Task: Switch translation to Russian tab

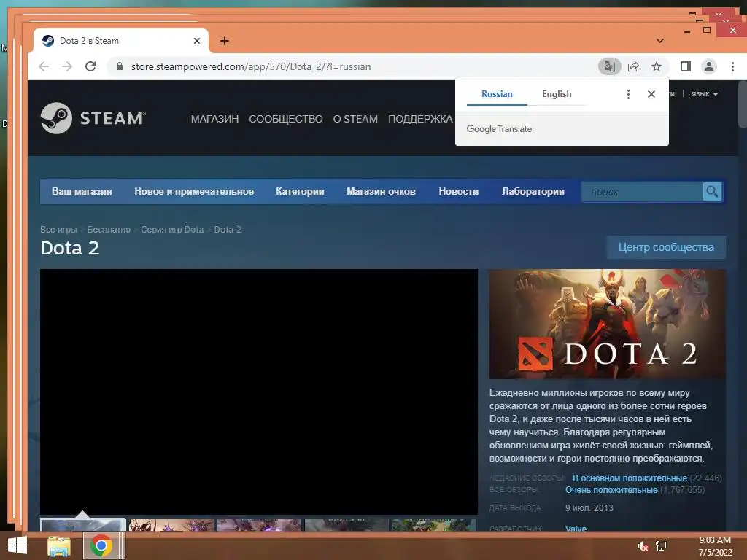Action: point(497,94)
